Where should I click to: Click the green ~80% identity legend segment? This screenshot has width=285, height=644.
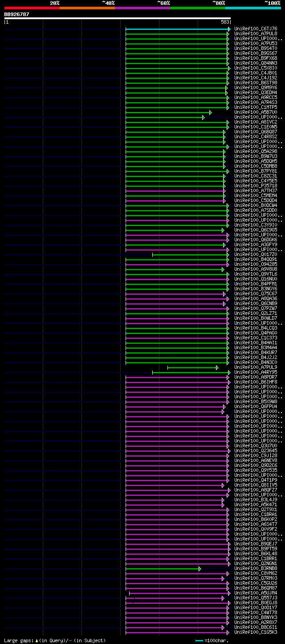[197, 8]
